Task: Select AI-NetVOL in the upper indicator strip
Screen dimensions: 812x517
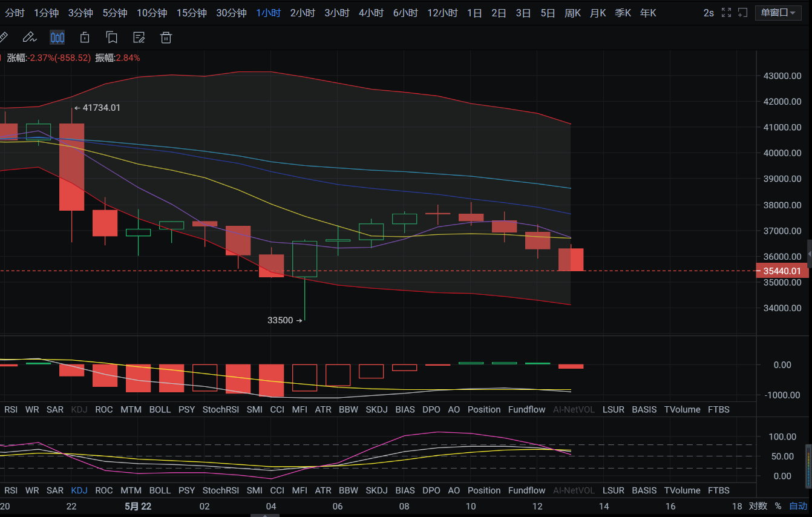Action: click(x=574, y=409)
